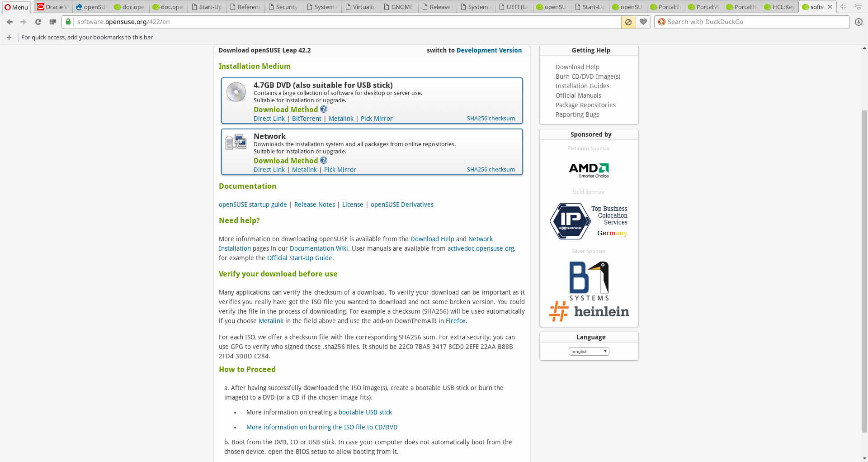Go forward with the forward arrow
The image size is (868, 462).
24,22
